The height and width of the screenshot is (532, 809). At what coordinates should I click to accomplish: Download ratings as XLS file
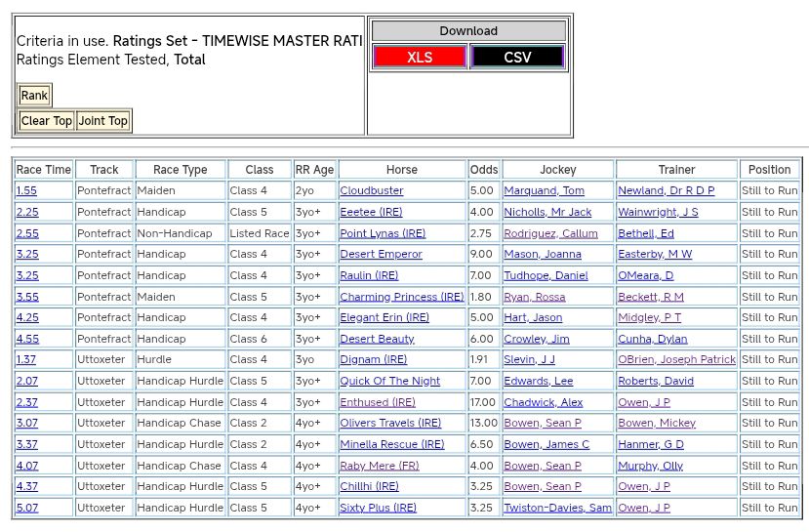(x=420, y=58)
